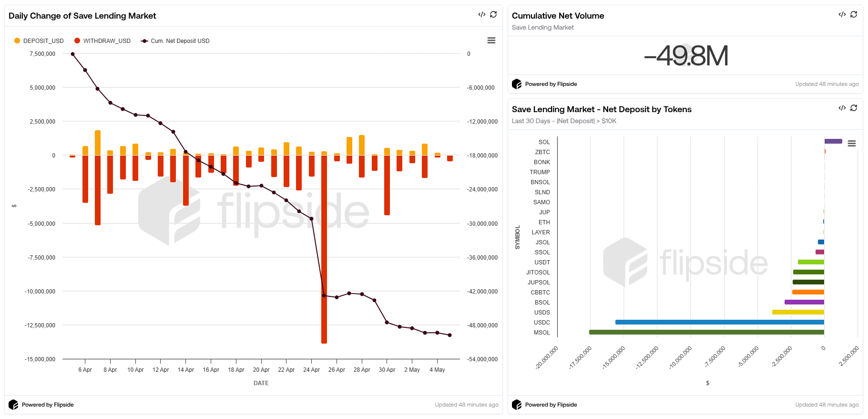The image size is (868, 419).
Task: Open embed code for Cumulative Net Volume
Action: click(x=842, y=14)
